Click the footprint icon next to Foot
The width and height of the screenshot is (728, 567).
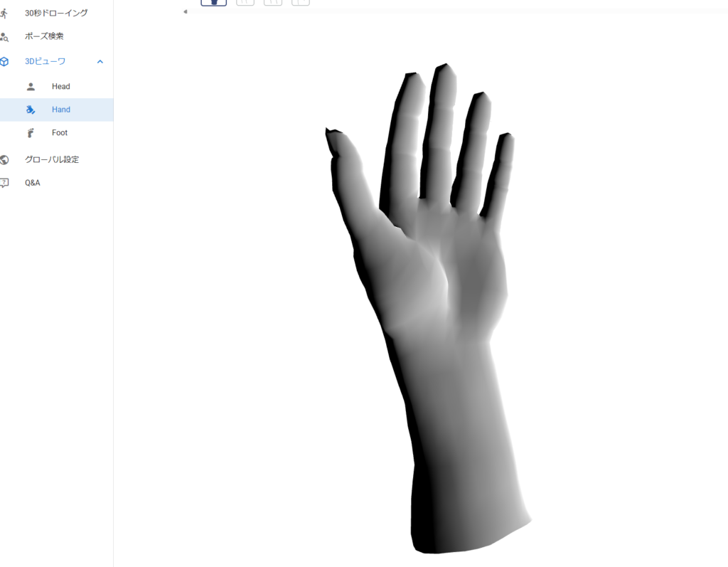31,133
